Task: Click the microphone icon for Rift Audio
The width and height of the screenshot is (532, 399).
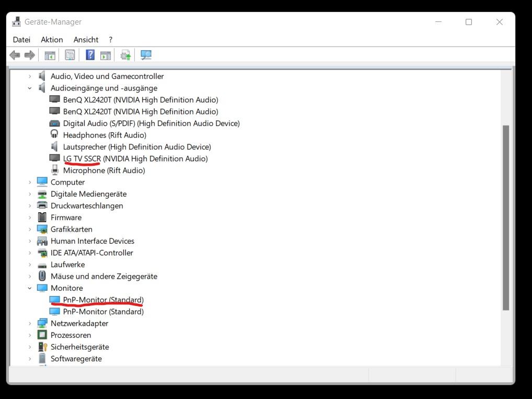Action: (55, 170)
